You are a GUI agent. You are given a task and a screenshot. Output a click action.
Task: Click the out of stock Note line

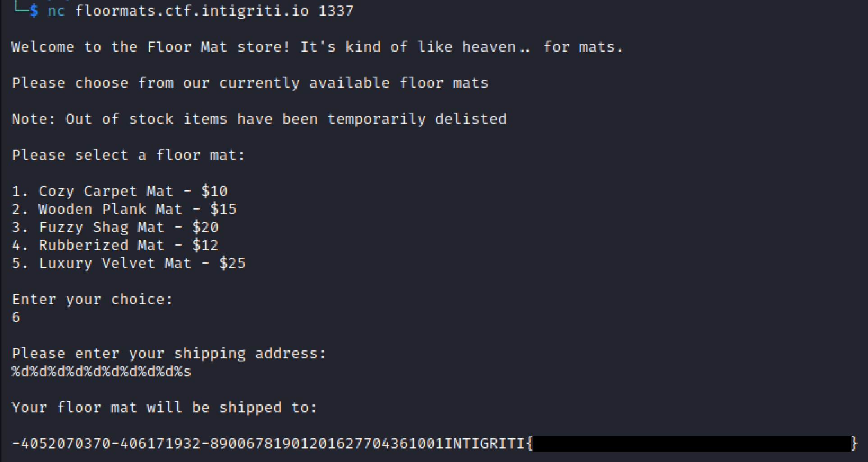pyautogui.click(x=259, y=119)
